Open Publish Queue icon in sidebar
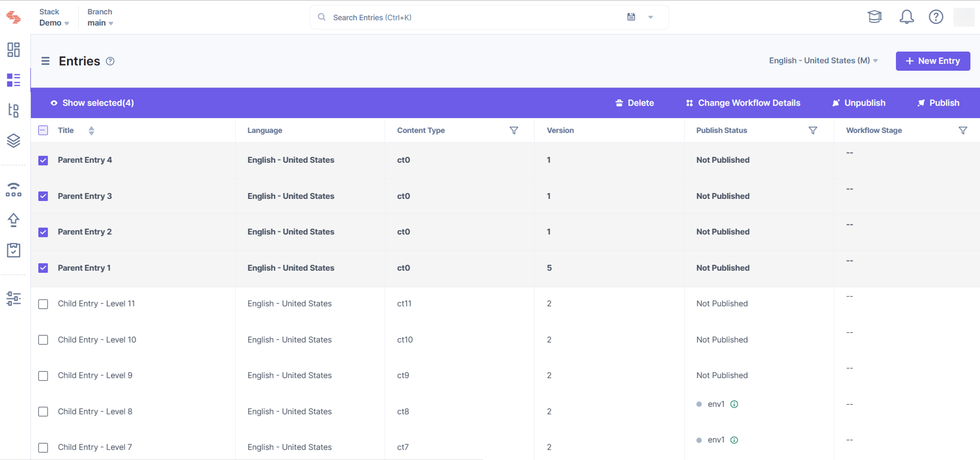Image resolution: width=980 pixels, height=460 pixels. click(x=13, y=189)
